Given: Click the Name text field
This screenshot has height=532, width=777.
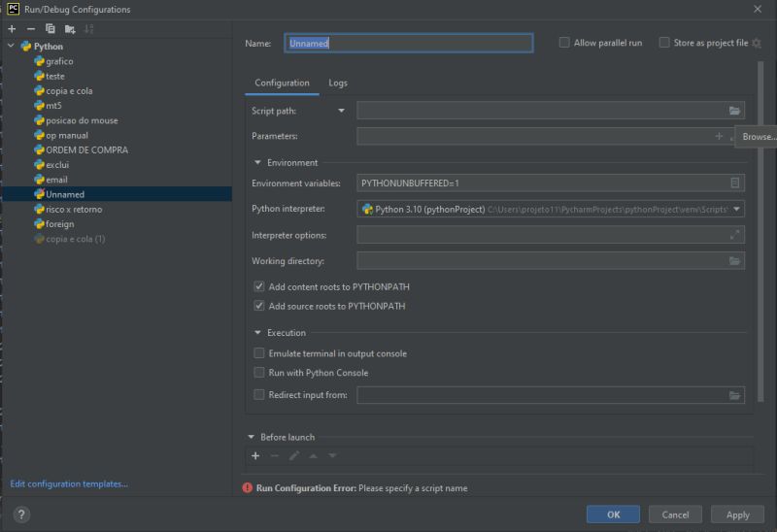Looking at the screenshot, I should (x=409, y=43).
